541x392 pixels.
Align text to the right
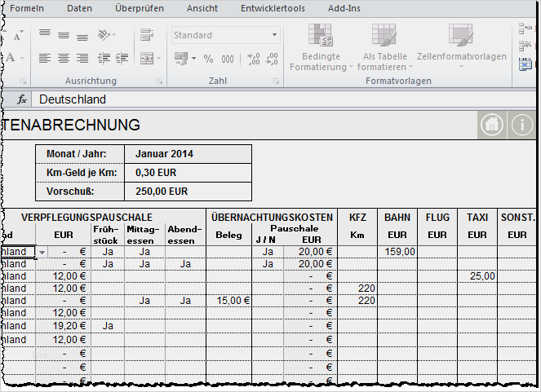(82, 58)
